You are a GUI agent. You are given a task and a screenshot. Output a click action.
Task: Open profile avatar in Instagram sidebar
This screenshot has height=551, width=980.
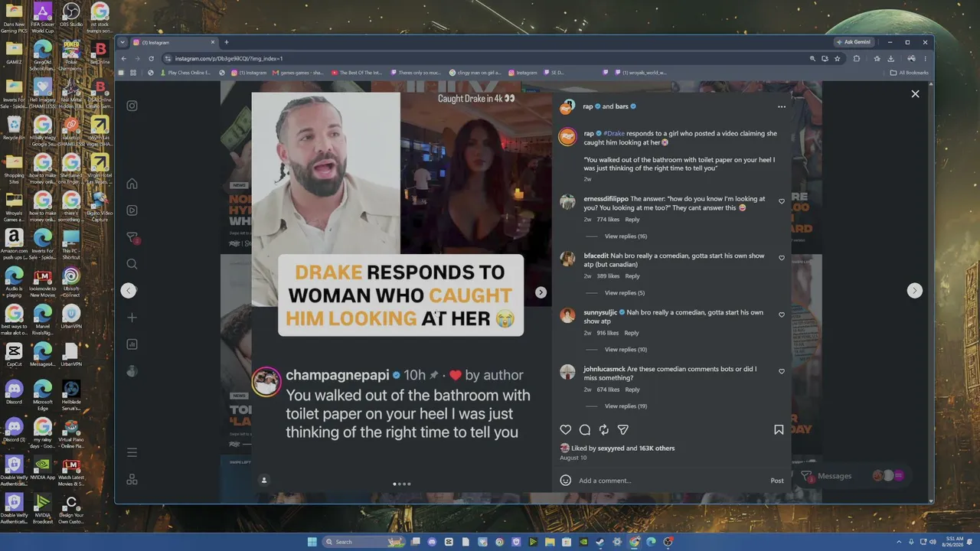pyautogui.click(x=132, y=371)
